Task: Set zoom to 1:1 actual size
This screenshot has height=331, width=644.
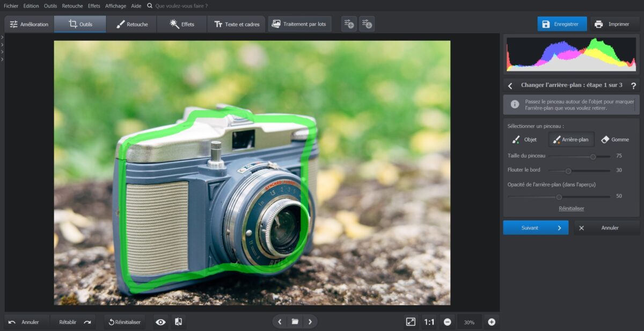Action: tap(429, 322)
